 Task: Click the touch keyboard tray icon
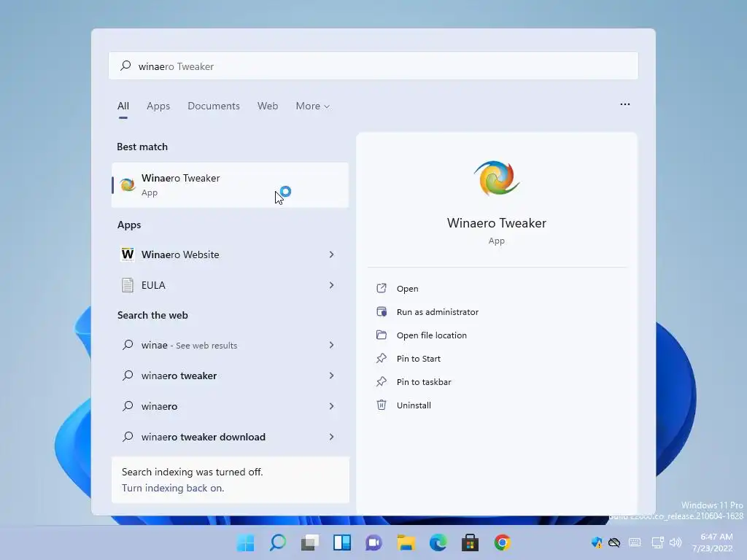(635, 542)
